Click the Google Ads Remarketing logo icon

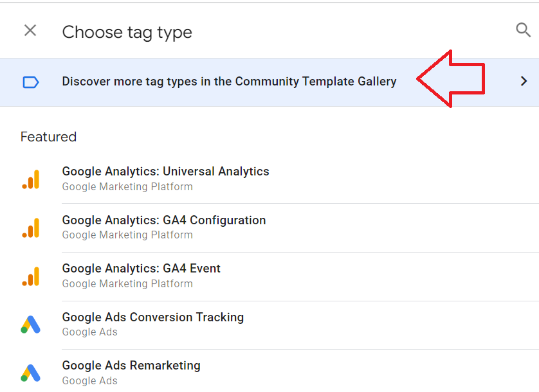pos(31,373)
